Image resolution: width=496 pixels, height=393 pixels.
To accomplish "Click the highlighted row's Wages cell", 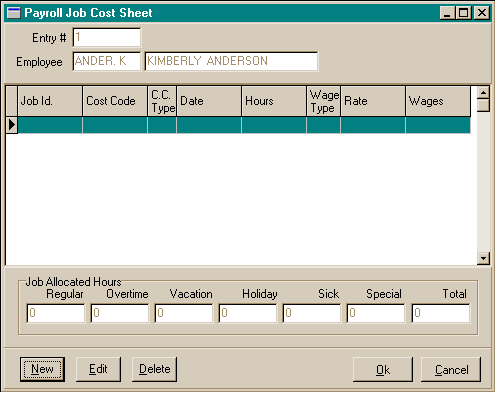I will tap(438, 125).
